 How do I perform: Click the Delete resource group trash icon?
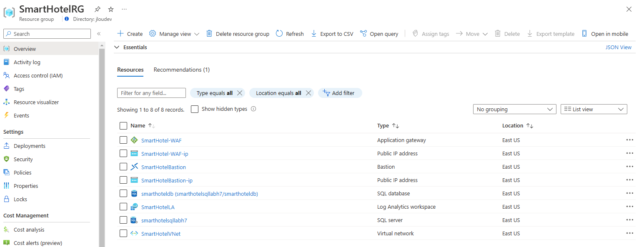(x=209, y=34)
